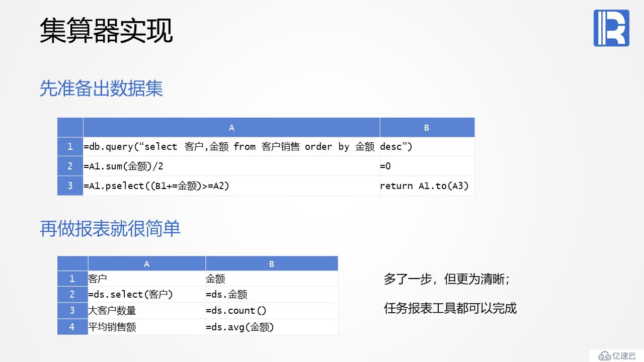Image resolution: width=644 pixels, height=362 pixels.
Task: Select cell =A1.sum(金额)/2
Action: [231, 166]
